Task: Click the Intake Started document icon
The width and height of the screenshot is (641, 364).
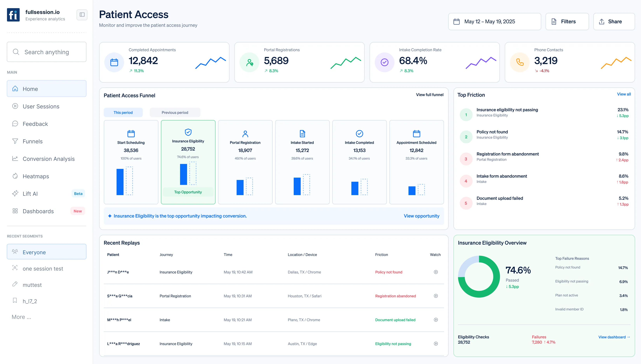Action: click(x=302, y=134)
